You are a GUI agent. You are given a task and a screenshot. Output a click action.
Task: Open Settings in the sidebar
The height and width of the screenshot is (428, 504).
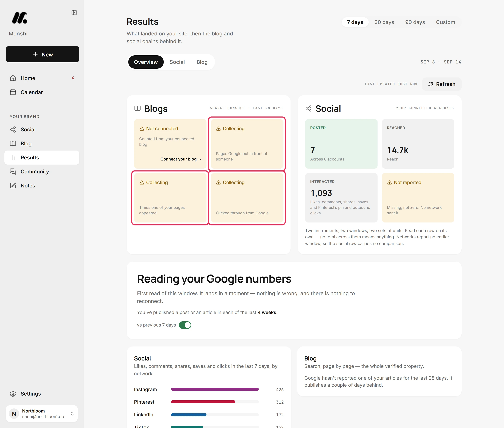(42, 394)
